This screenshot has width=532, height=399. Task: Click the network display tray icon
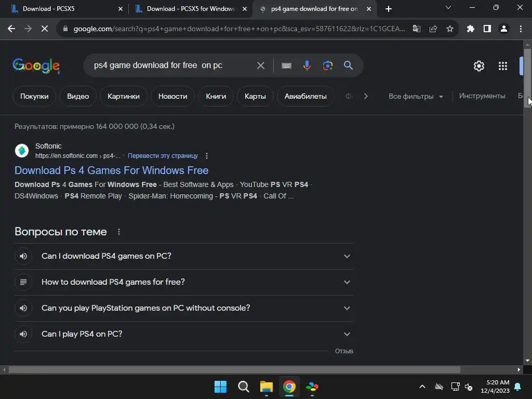455,387
